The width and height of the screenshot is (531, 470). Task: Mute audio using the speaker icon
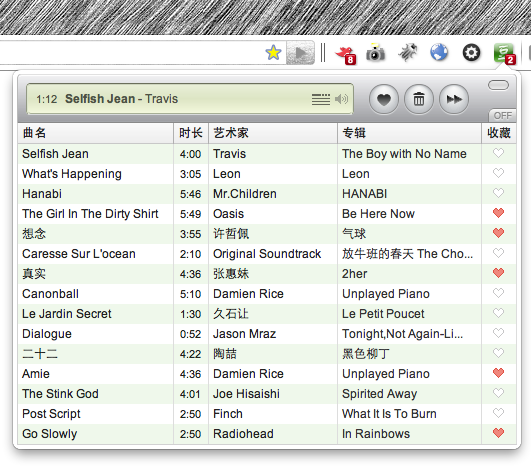coord(341,99)
